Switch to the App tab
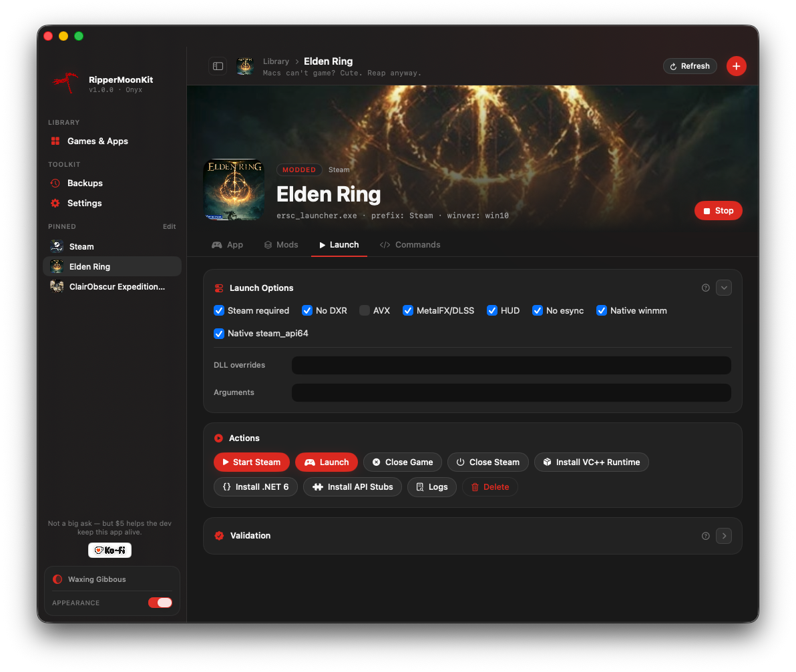This screenshot has width=796, height=672. pyautogui.click(x=228, y=245)
